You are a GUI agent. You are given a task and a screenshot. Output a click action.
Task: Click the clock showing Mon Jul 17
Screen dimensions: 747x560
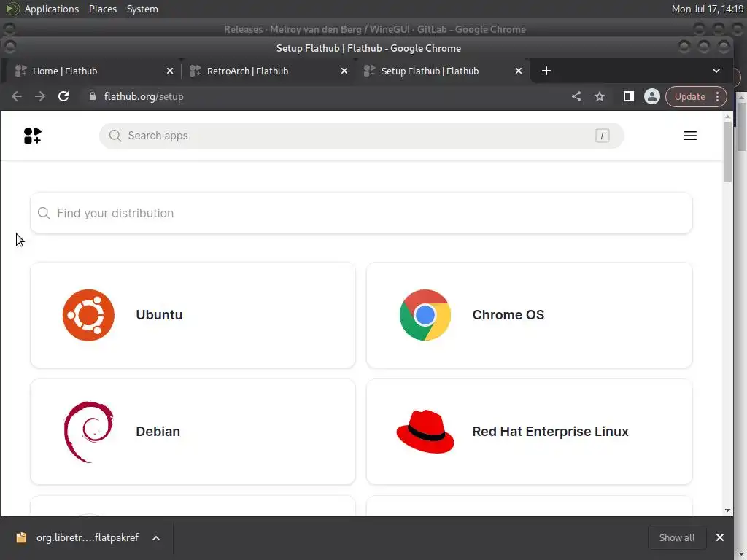708,9
